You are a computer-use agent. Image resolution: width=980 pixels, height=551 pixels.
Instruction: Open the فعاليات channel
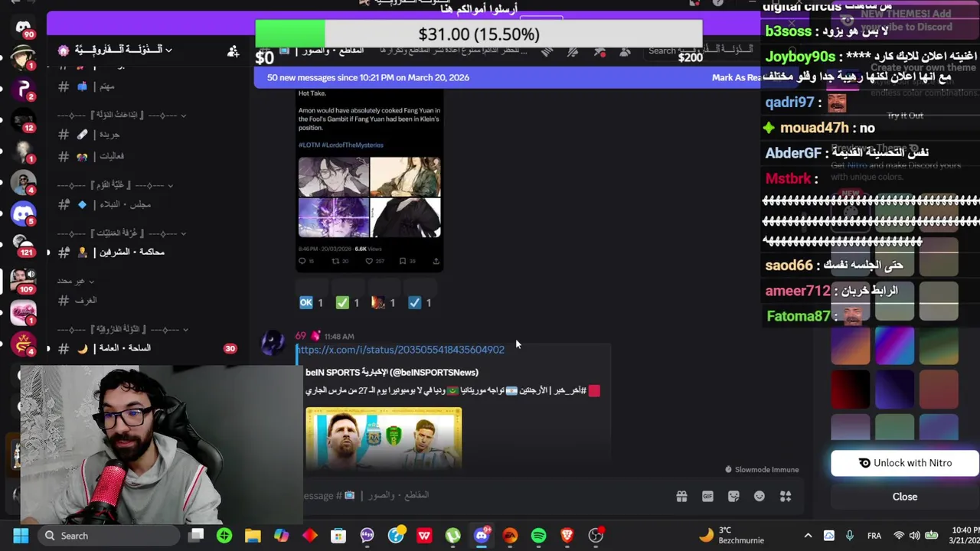click(145, 156)
